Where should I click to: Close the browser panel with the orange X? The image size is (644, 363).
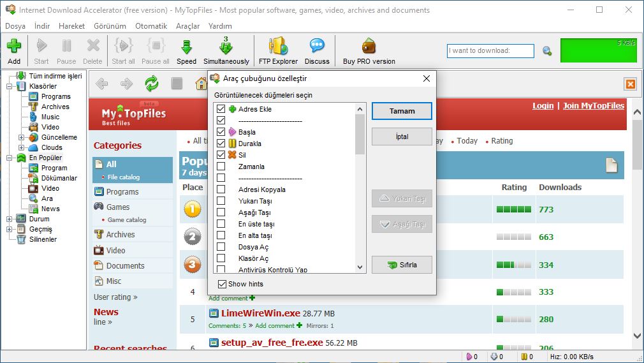point(631,84)
